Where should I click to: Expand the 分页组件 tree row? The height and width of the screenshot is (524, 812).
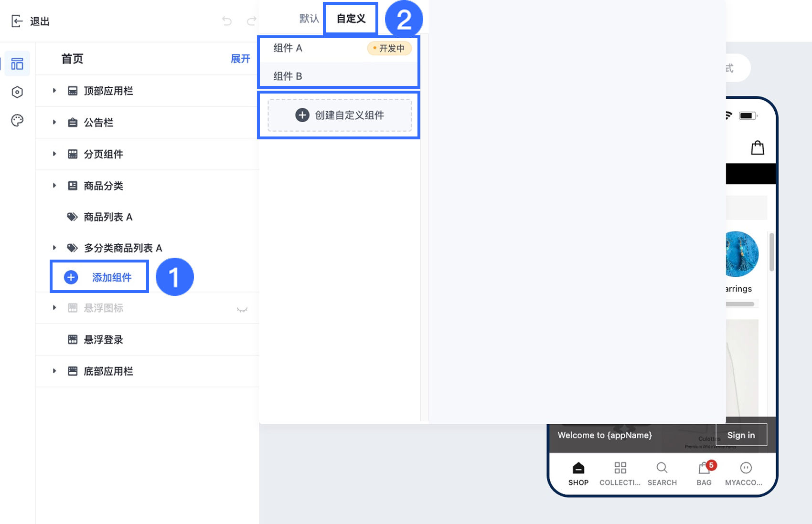click(54, 154)
